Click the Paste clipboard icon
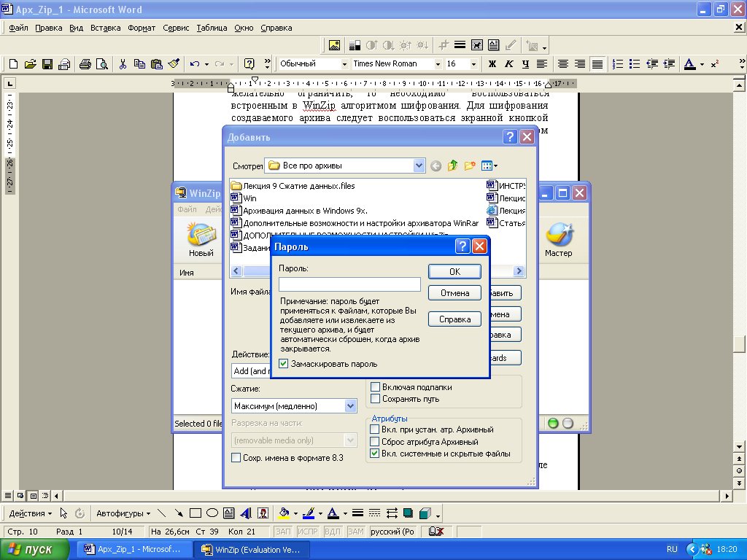The image size is (747, 560). pos(157,64)
